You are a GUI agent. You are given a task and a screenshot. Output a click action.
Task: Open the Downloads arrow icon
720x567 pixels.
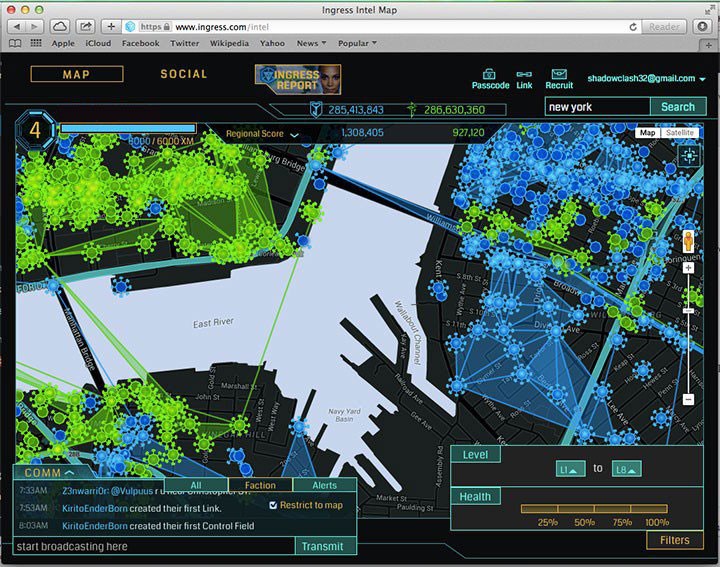click(702, 27)
